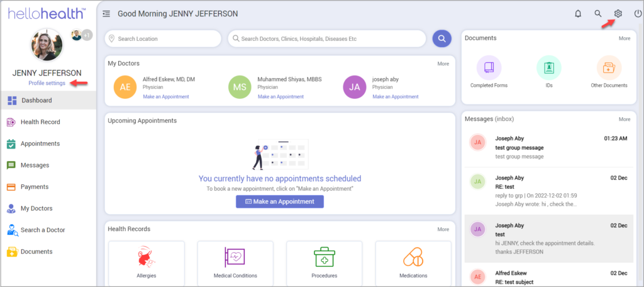This screenshot has width=644, height=287.
Task: Open Appointments from the sidebar
Action: pyautogui.click(x=40, y=143)
